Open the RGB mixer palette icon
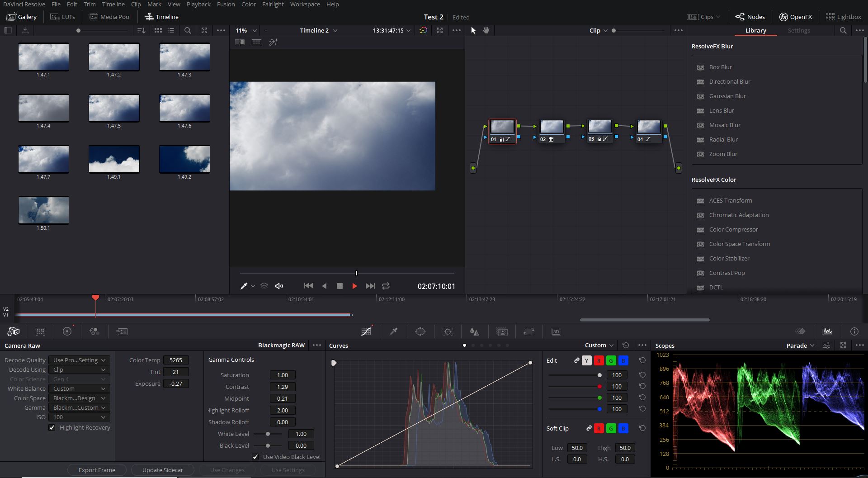Image resolution: width=868 pixels, height=478 pixels. 94,331
